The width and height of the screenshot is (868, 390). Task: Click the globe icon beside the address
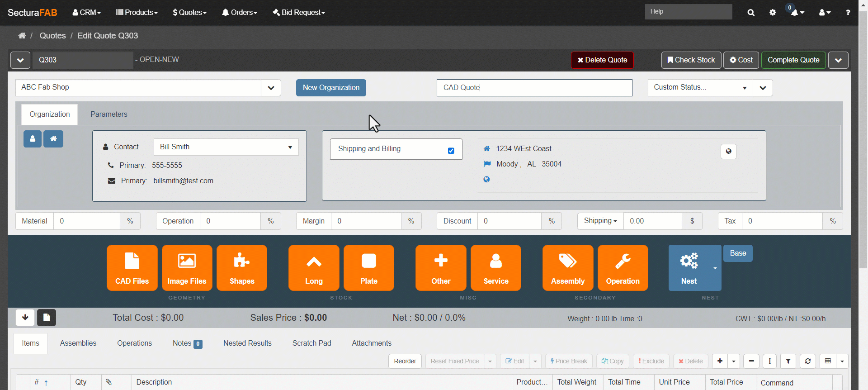point(728,151)
